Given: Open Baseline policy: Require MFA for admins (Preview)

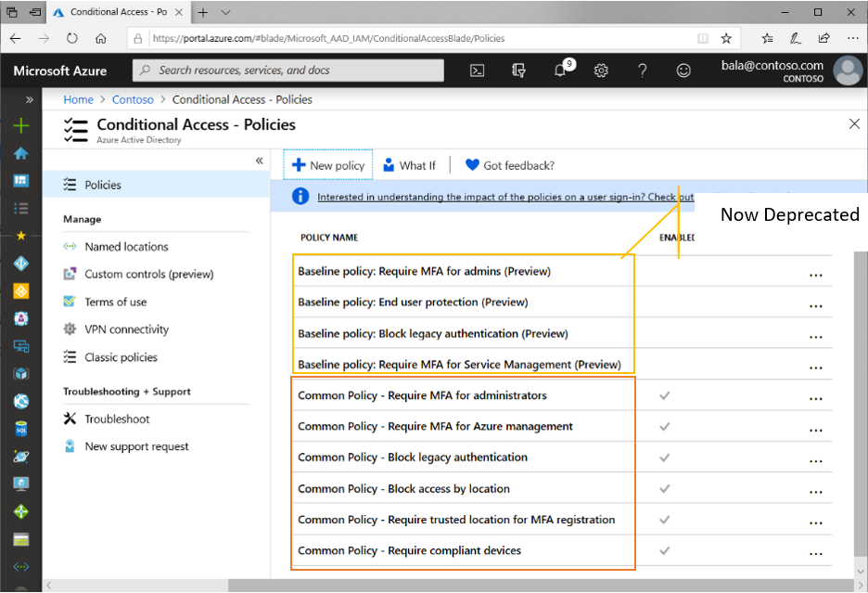Looking at the screenshot, I should pos(425,272).
